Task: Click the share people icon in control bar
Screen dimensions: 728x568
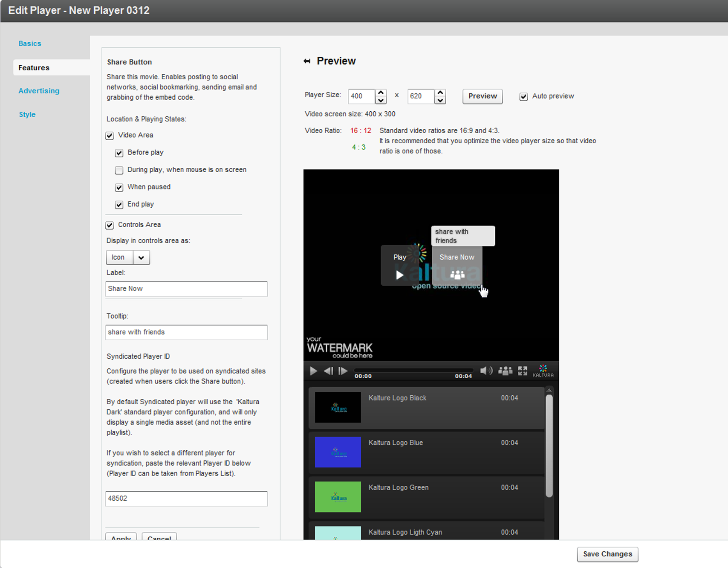Action: point(505,371)
